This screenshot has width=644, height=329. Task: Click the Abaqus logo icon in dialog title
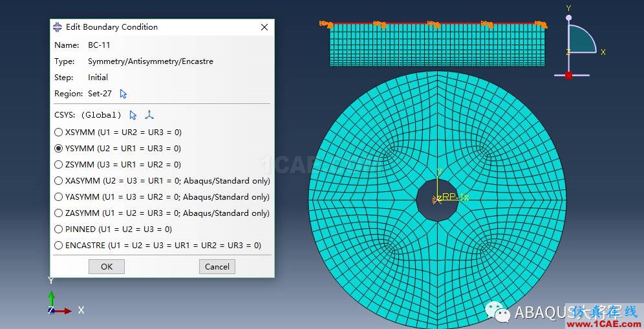[58, 27]
